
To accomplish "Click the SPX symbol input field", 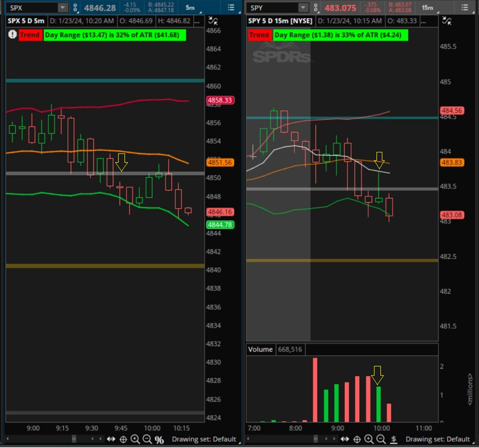I will coord(32,7).
